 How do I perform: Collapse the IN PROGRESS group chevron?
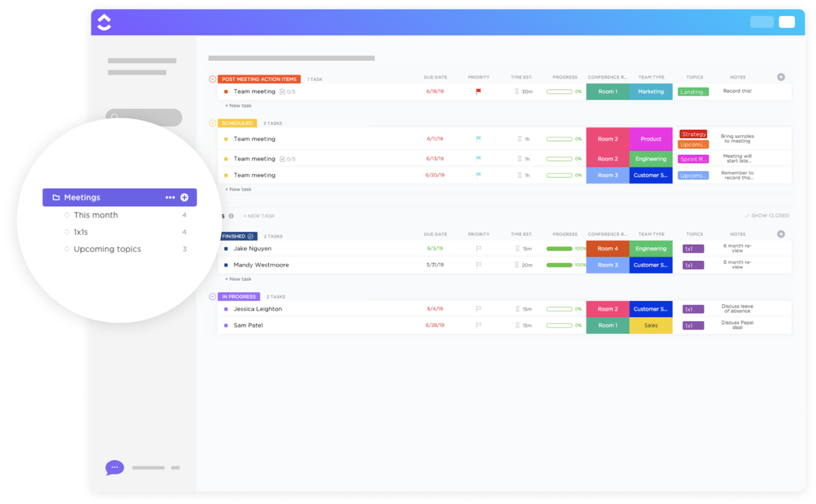click(x=212, y=297)
